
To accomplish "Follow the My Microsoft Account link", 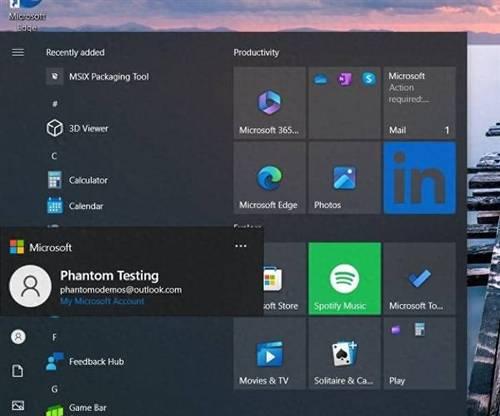I will coord(102,301).
